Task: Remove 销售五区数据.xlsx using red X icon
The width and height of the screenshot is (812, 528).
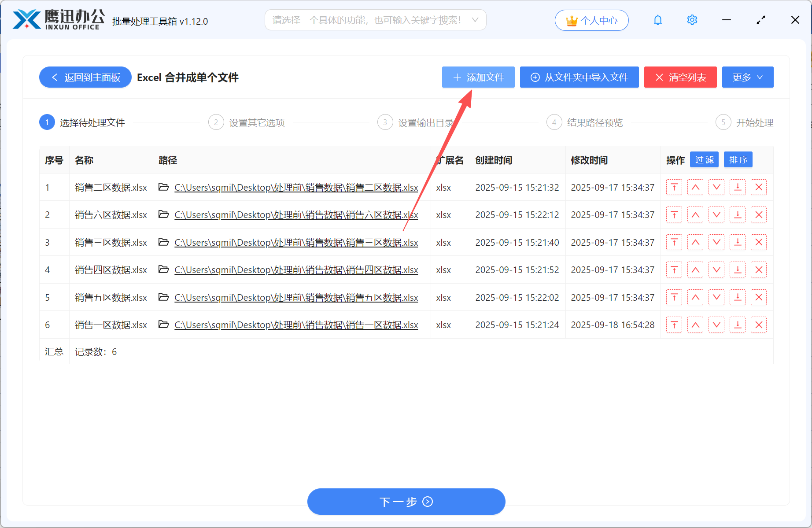Action: pos(759,297)
